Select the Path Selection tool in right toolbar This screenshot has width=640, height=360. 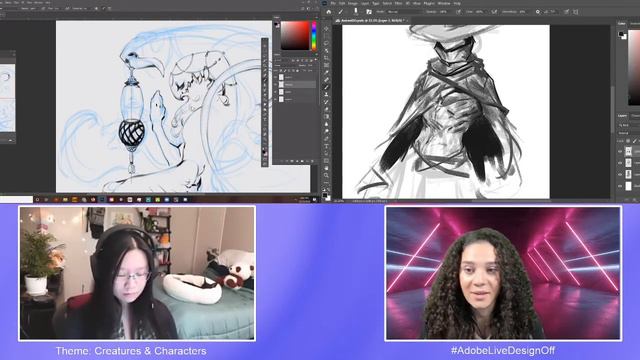pyautogui.click(x=326, y=153)
